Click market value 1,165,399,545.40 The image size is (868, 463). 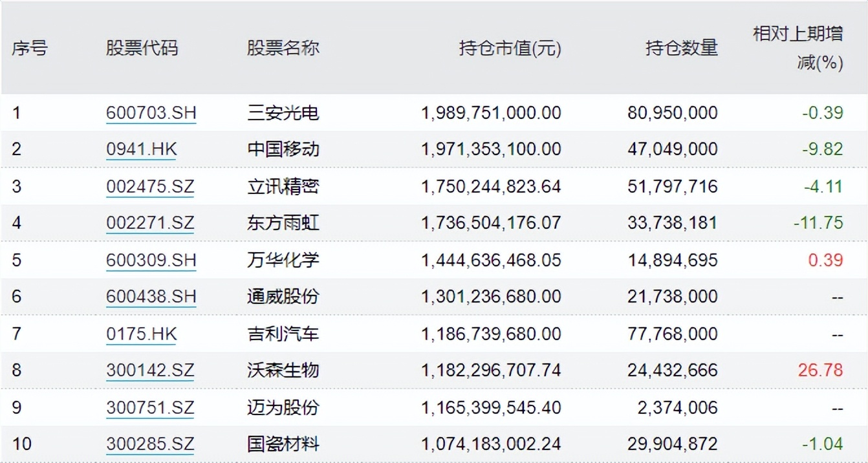[x=492, y=408]
